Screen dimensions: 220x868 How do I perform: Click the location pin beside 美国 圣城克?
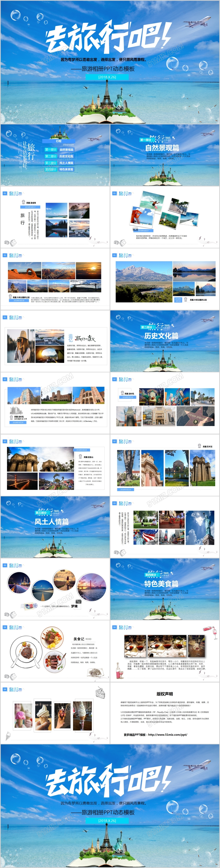pos(23,202)
